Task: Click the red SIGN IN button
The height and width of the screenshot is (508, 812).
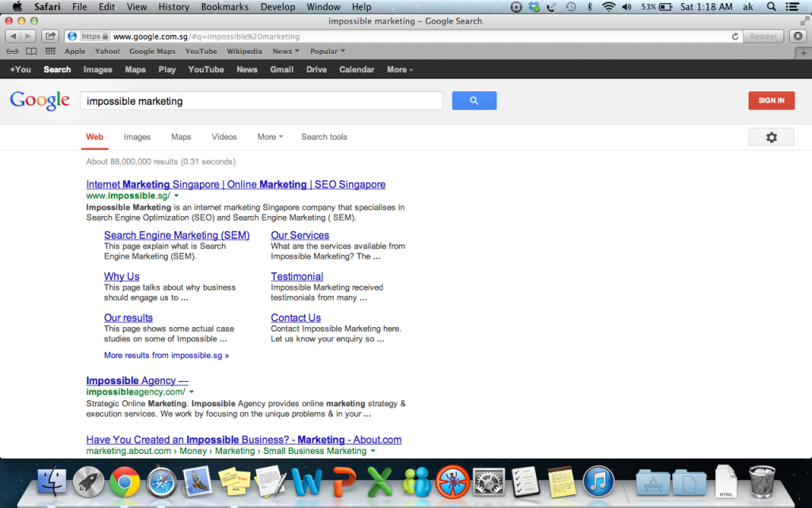Action: click(771, 101)
